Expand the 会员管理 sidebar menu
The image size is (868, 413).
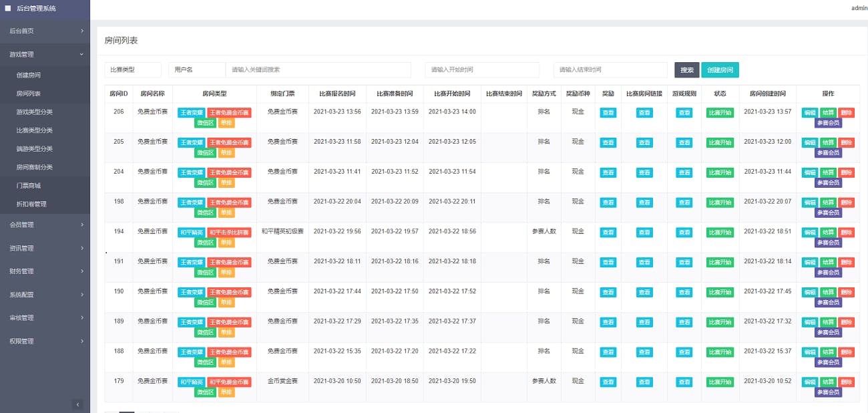[45, 225]
